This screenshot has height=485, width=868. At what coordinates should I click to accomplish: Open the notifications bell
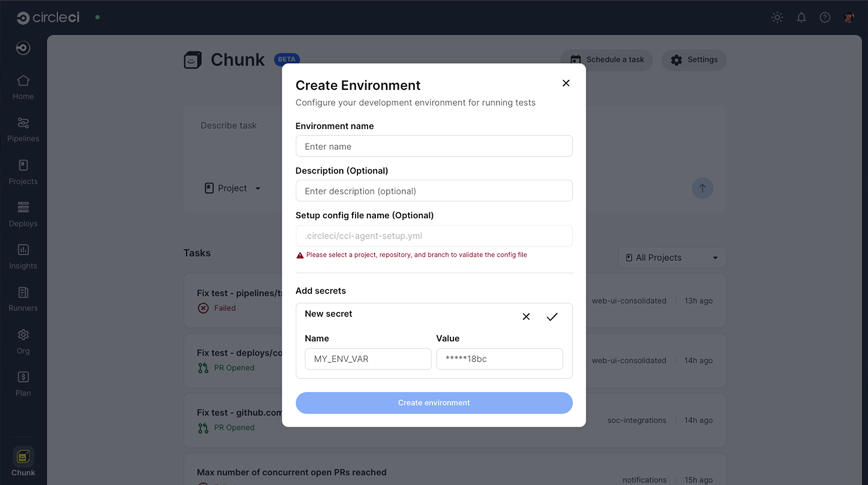(801, 17)
